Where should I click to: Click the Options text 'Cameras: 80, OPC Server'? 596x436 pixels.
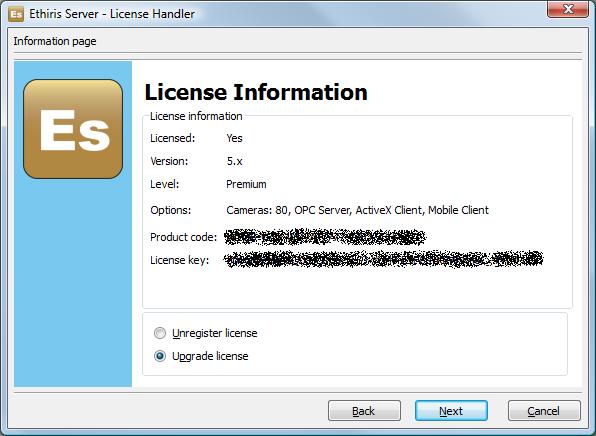pos(288,210)
